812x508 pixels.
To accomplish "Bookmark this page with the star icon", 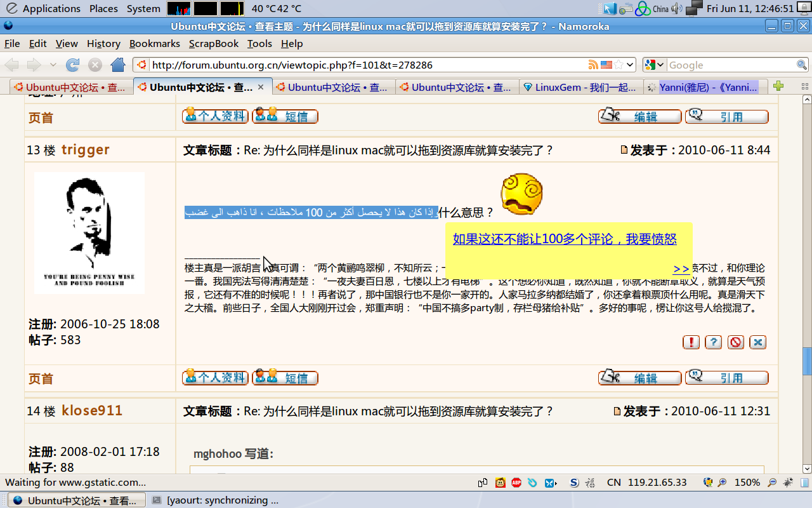I will click(619, 65).
